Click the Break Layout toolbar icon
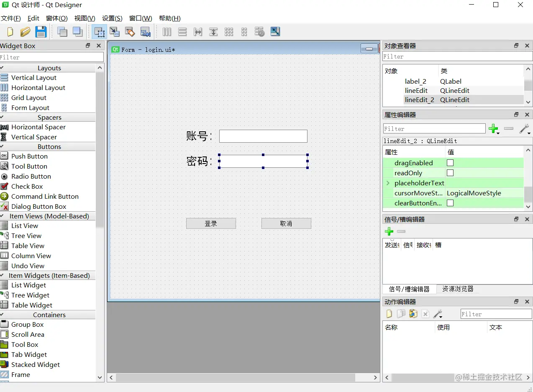 point(260,32)
